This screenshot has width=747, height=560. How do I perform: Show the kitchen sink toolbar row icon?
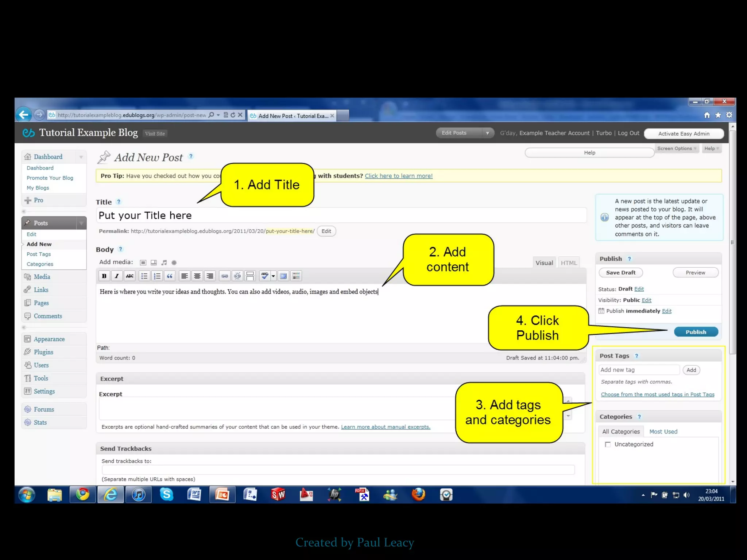pos(296,276)
